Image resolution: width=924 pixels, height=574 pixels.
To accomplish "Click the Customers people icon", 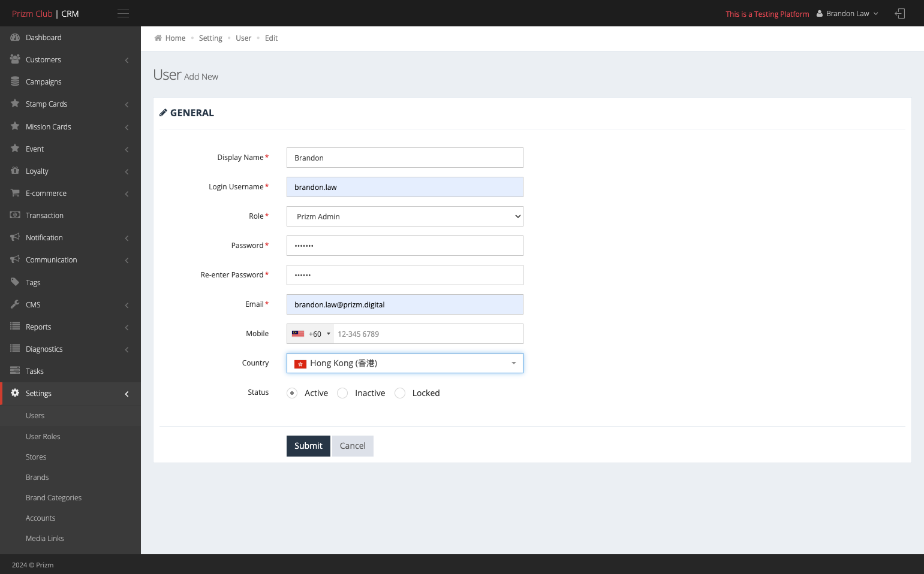I will click(15, 59).
